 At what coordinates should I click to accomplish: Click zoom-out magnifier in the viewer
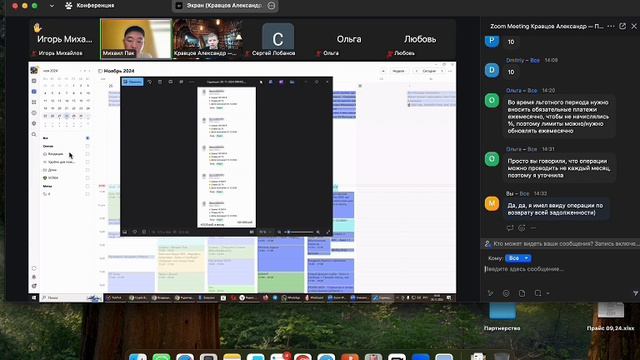tap(280, 232)
